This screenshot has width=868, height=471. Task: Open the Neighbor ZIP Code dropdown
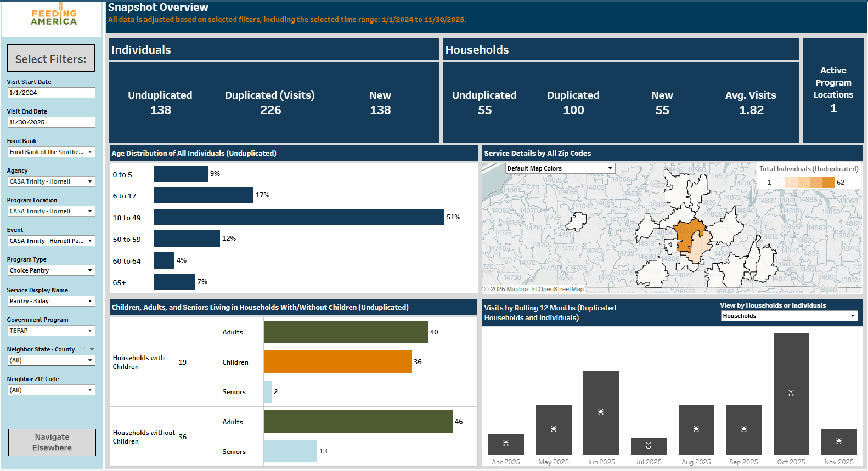pyautogui.click(x=51, y=390)
